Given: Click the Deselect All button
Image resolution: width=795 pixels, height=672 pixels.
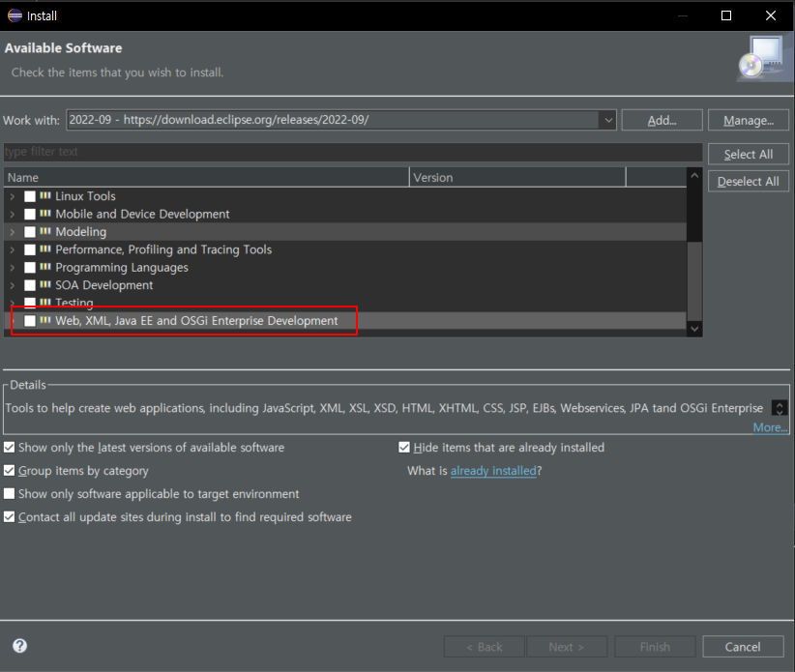Looking at the screenshot, I should [x=749, y=182].
